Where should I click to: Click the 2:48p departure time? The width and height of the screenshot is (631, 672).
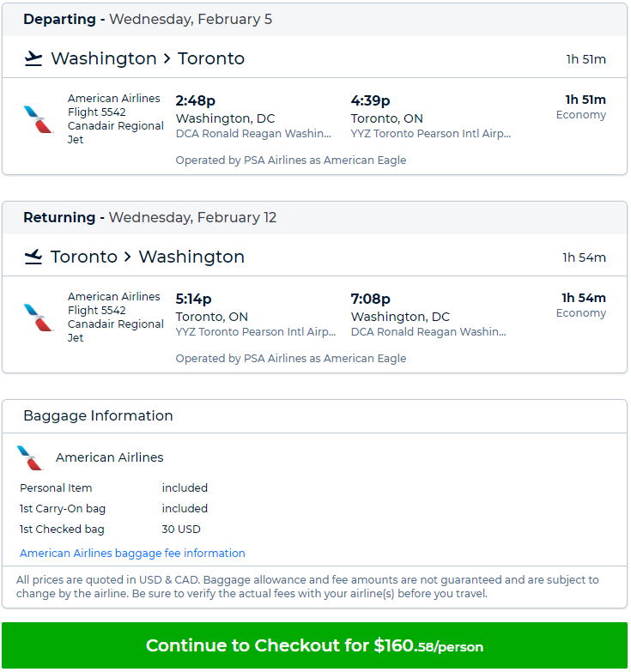click(x=196, y=100)
